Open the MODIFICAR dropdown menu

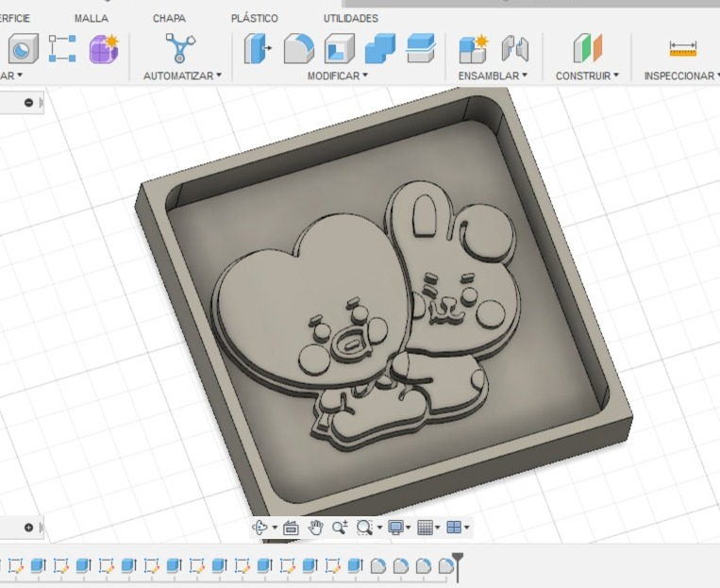point(338,76)
